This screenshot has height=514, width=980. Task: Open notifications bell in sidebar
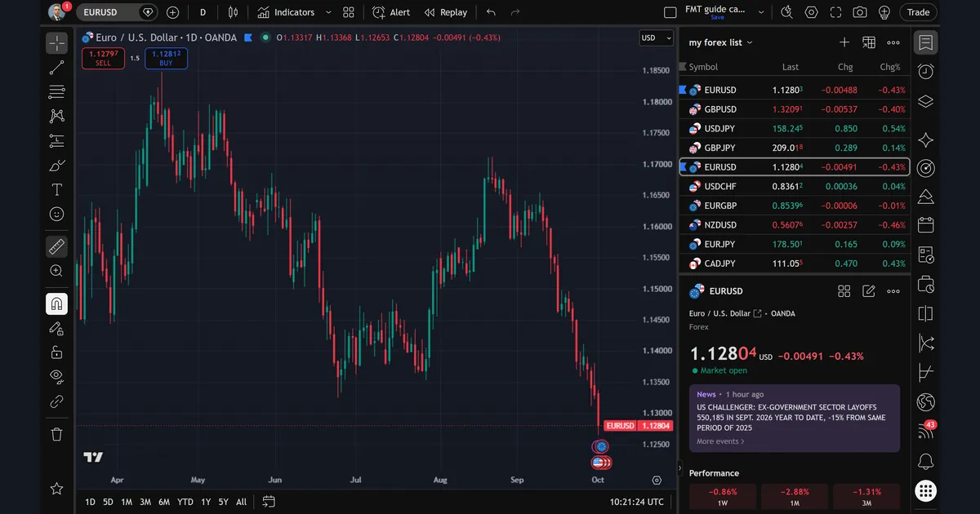925,462
